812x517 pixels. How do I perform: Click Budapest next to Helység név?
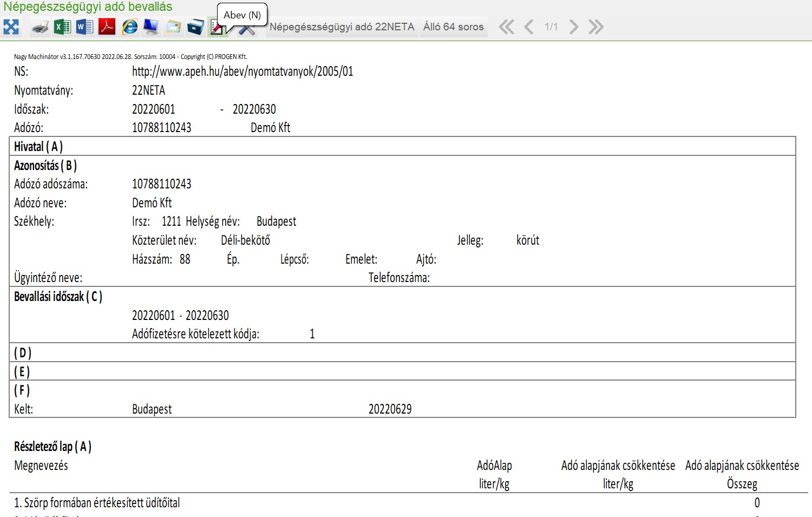coord(277,221)
